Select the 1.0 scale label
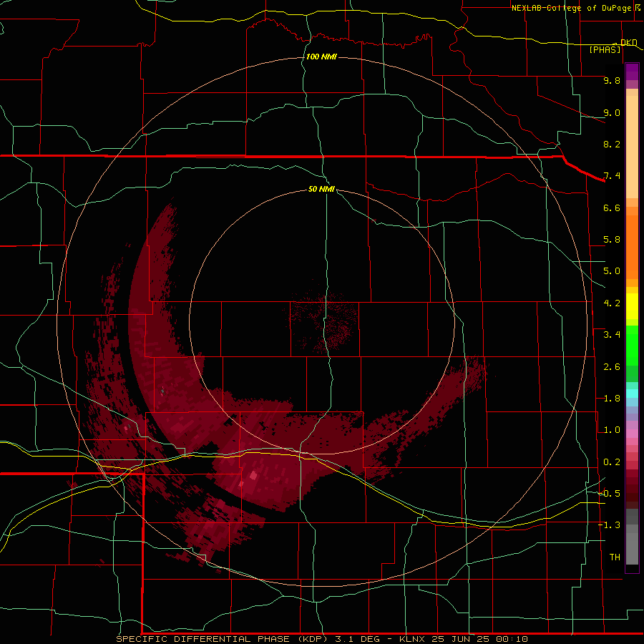This screenshot has width=644, height=644. (612, 430)
